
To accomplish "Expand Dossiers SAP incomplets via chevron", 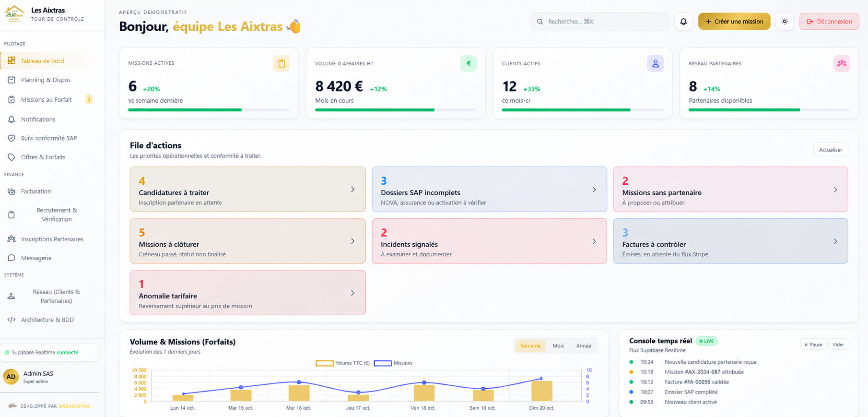I will click(x=594, y=190).
